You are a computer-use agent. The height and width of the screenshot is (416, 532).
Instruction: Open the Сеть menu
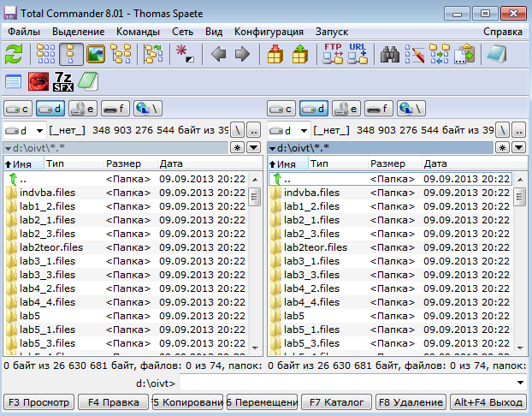[182, 32]
